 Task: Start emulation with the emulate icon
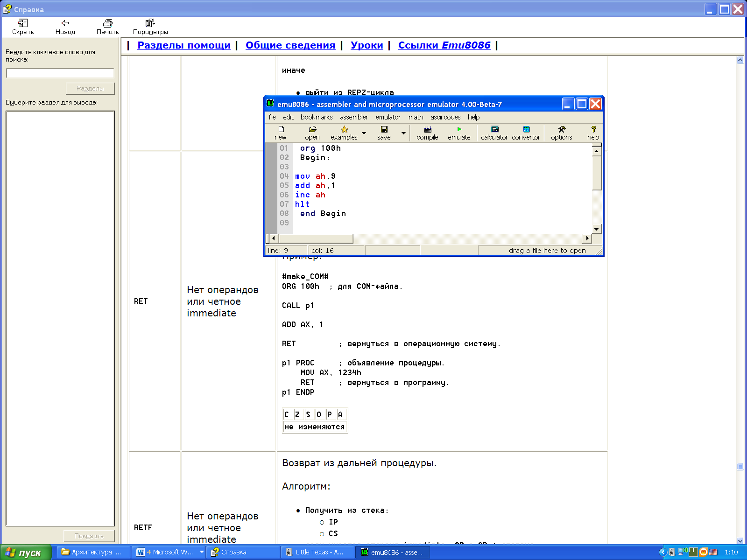(x=459, y=133)
